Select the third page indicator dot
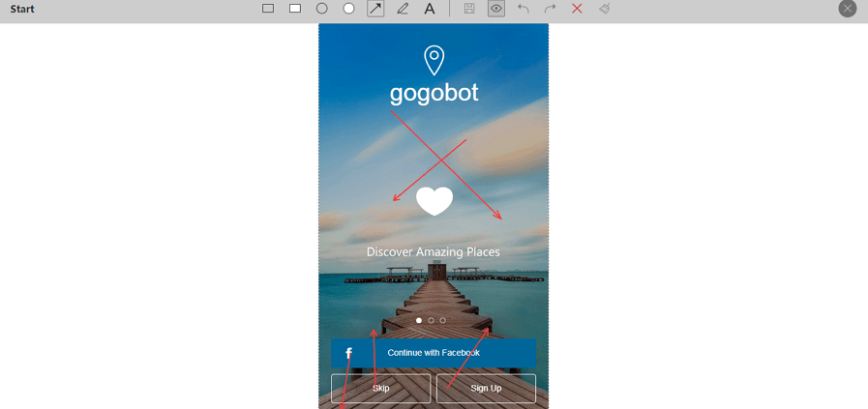868x409 pixels. coord(443,320)
